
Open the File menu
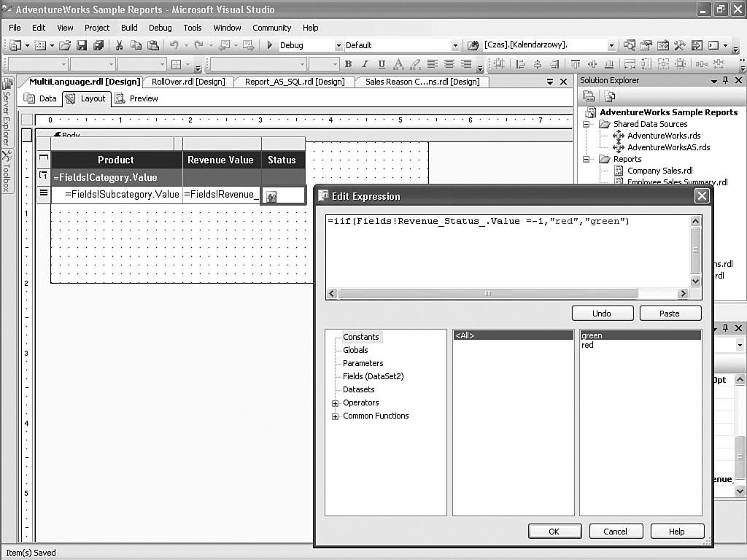click(15, 28)
